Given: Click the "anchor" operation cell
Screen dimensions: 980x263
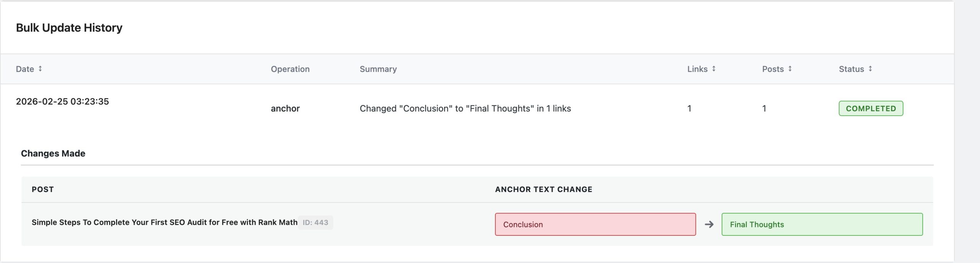Looking at the screenshot, I should tap(285, 108).
